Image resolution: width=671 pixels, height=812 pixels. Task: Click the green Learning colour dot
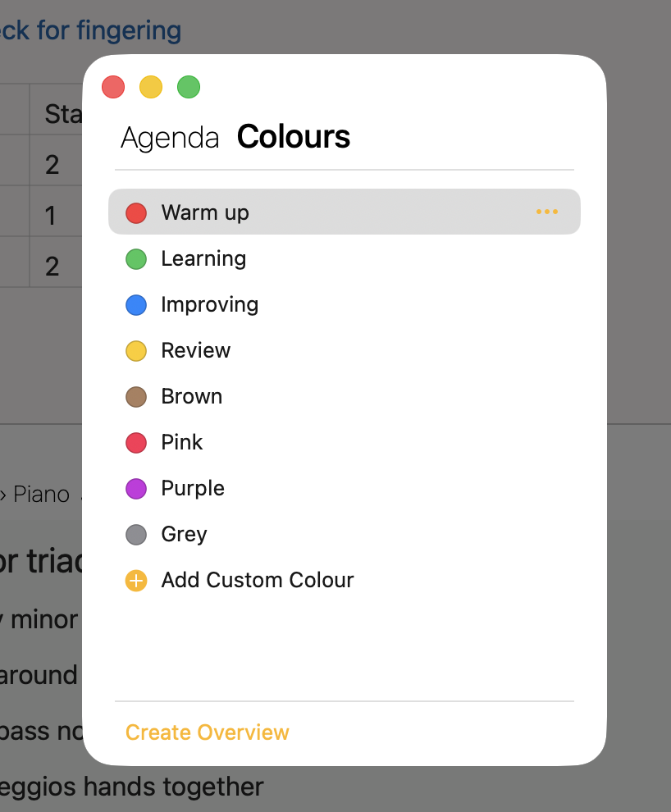[x=136, y=259]
